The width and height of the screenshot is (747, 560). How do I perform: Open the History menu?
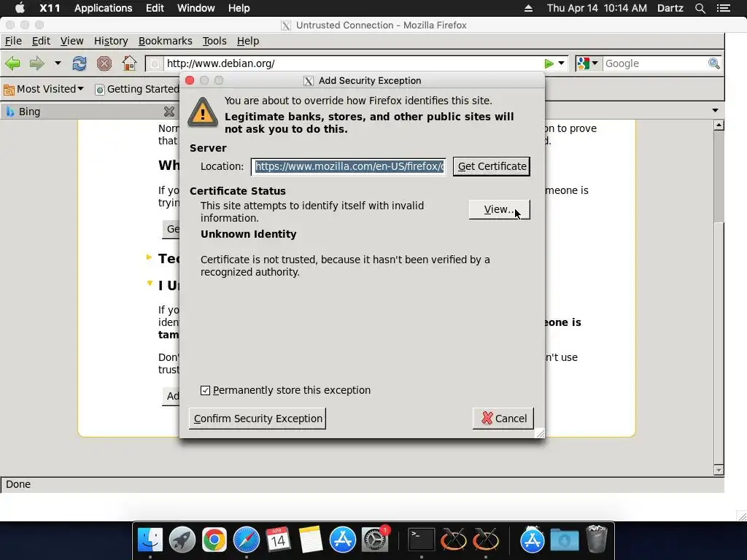[x=111, y=41]
